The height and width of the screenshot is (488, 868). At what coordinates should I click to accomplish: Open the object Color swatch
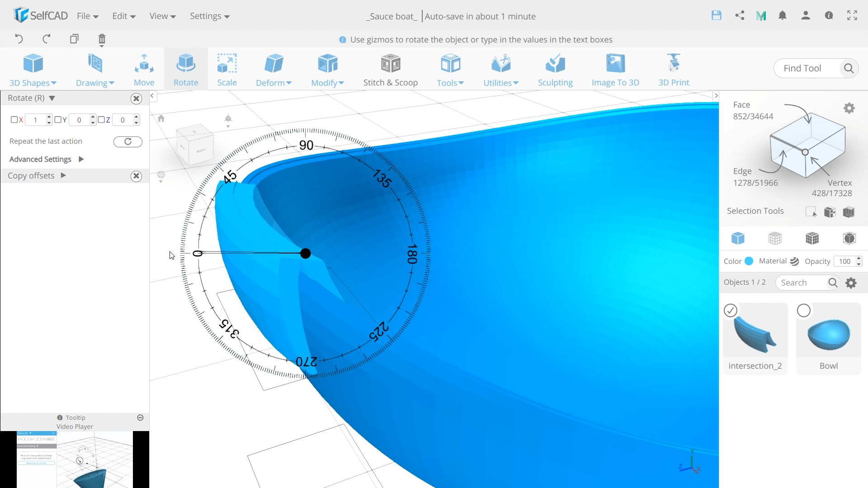(x=749, y=261)
